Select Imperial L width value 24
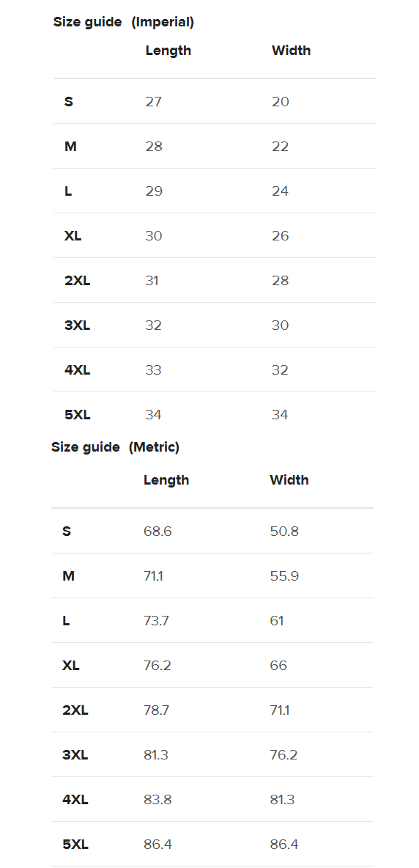Screen dimensions: 419x868 point(281,191)
